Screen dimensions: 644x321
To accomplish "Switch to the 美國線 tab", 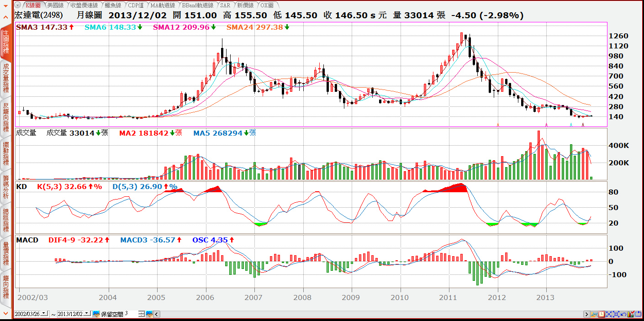I will 55,5.
